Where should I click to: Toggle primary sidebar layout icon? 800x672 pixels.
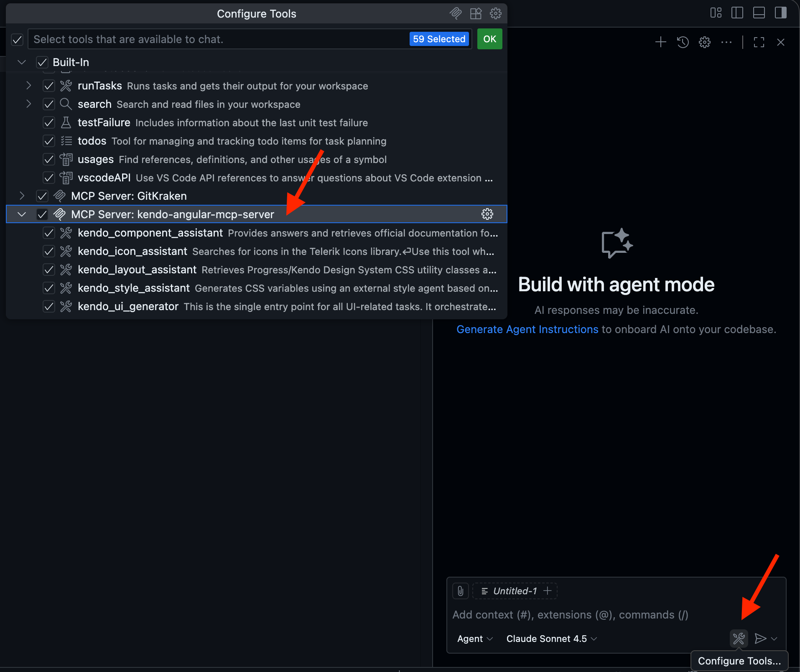click(x=737, y=13)
